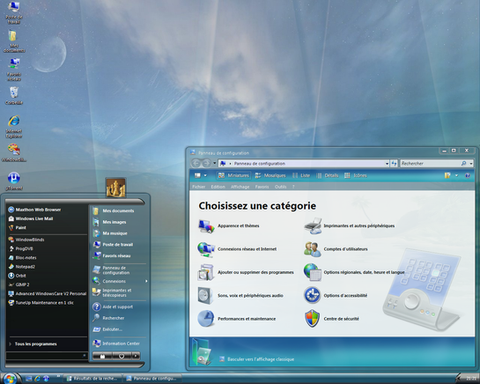Switch to Détails view
The image size is (480, 384).
click(x=327, y=175)
